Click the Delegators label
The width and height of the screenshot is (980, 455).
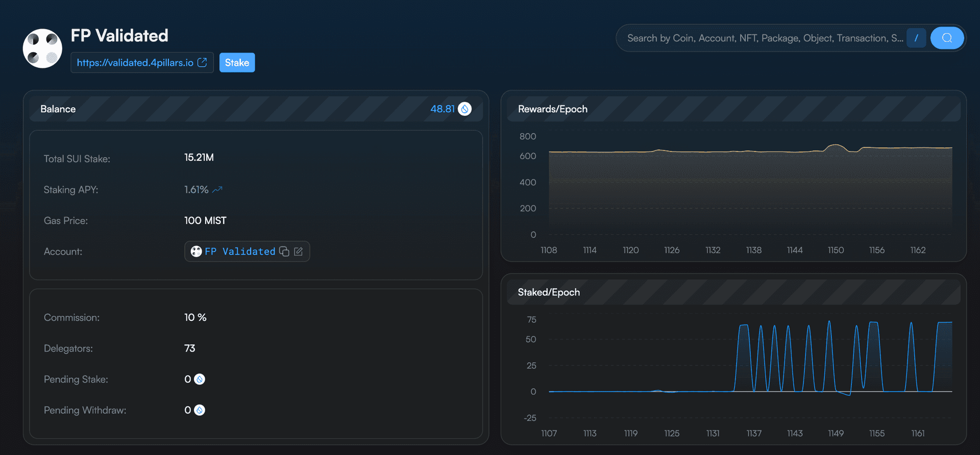pyautogui.click(x=68, y=348)
